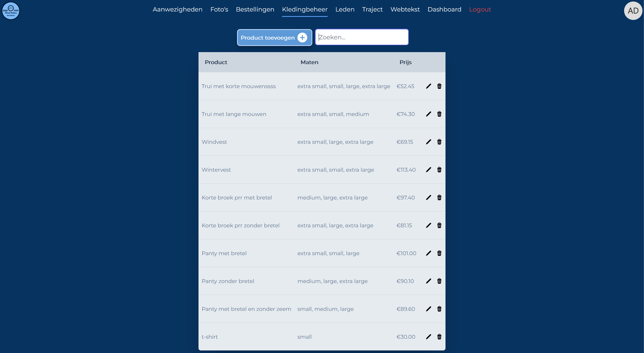Edit the 'Trui met korte mouwenssss' product

(x=428, y=86)
